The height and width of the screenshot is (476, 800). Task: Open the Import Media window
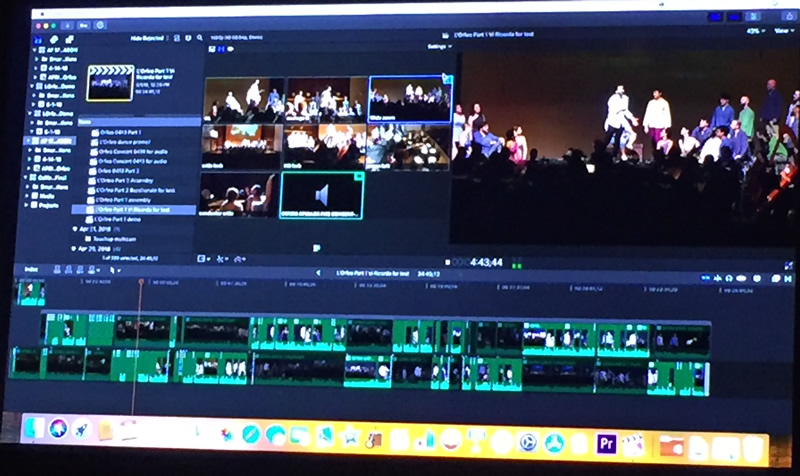click(67, 25)
